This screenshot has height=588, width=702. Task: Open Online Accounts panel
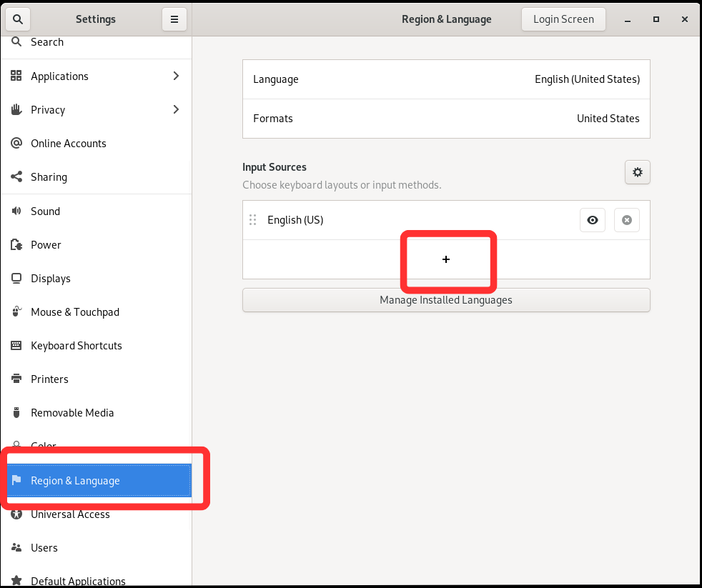pos(69,144)
